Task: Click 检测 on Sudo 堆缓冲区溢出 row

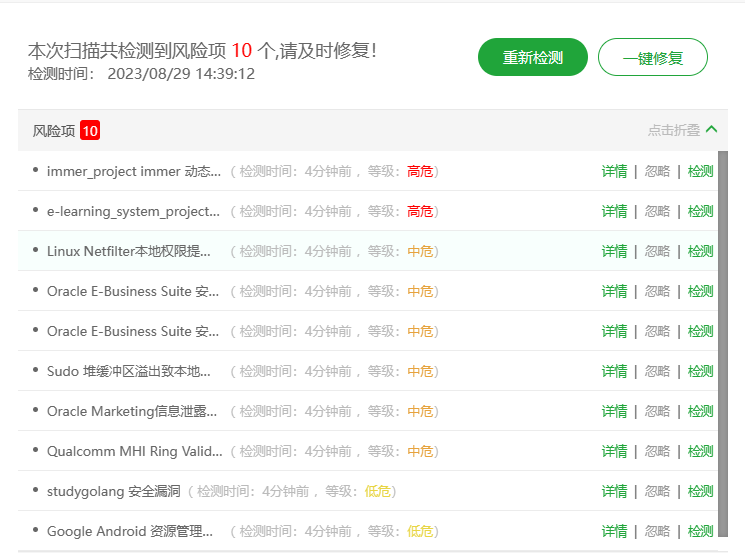Action: click(700, 371)
